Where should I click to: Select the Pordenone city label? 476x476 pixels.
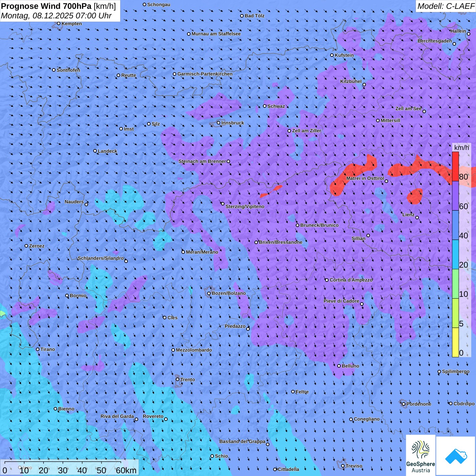(x=419, y=404)
